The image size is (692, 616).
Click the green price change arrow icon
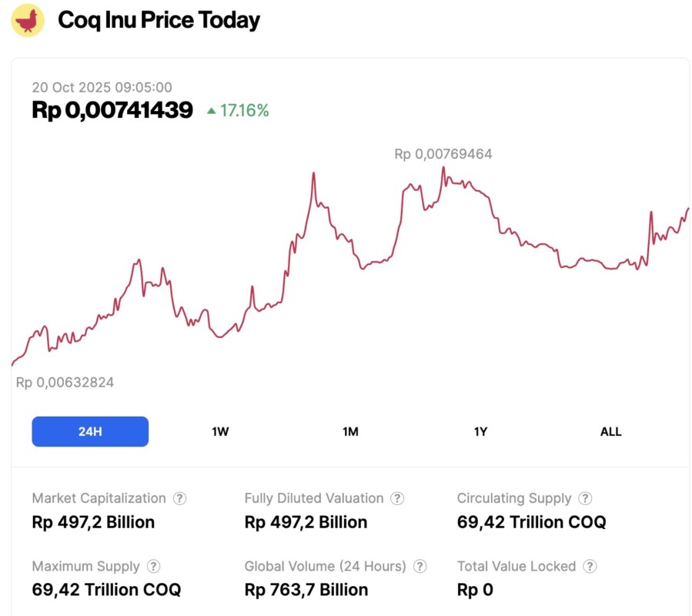point(212,111)
